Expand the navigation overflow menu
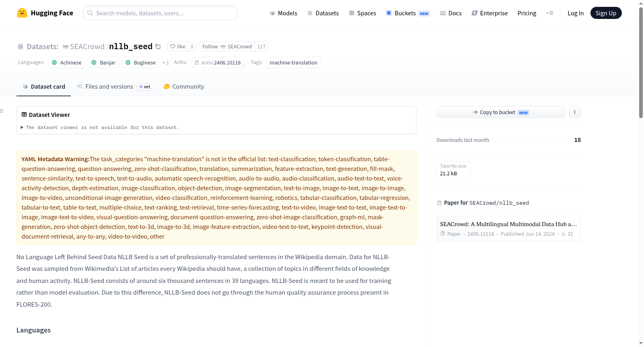The width and height of the screenshot is (644, 347). [x=549, y=13]
